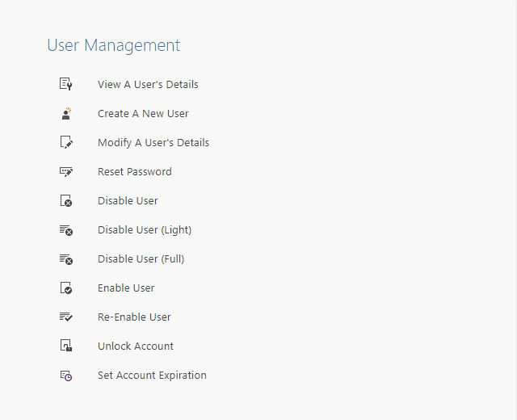Open the Re-Enable User link
Viewport: 517px width, 420px height.
[x=134, y=317]
